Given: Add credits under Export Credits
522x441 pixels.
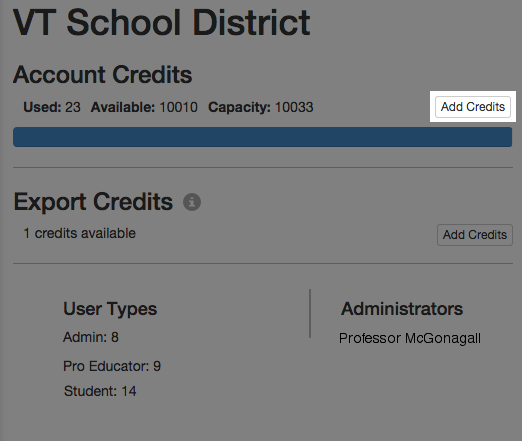Looking at the screenshot, I should coord(475,235).
